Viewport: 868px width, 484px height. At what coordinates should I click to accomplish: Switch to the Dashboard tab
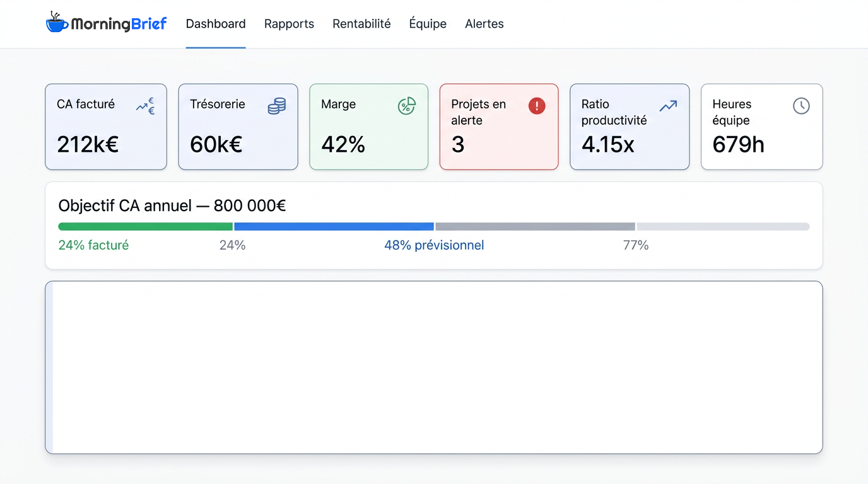(x=216, y=24)
